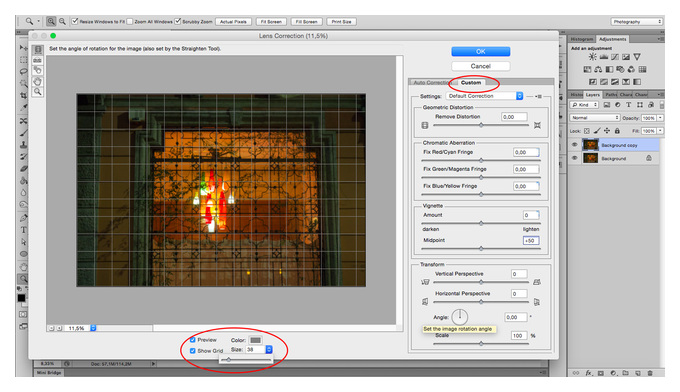Viewport: 680px width, 392px height.
Task: Select the Lasso tool in Photoshop toolbox
Action: 23,71
